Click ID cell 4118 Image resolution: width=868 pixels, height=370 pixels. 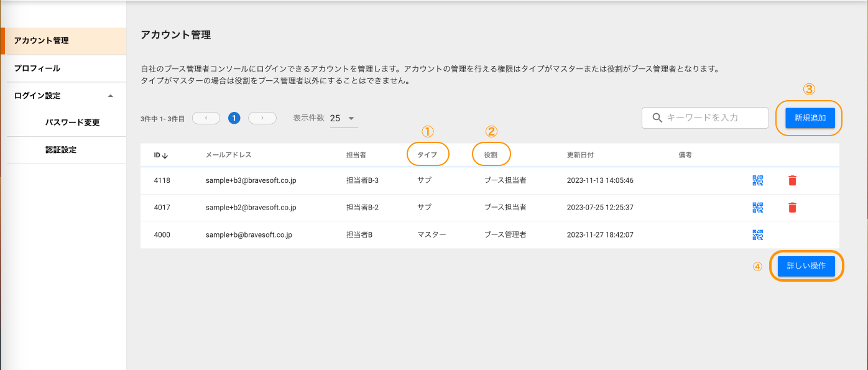click(162, 180)
